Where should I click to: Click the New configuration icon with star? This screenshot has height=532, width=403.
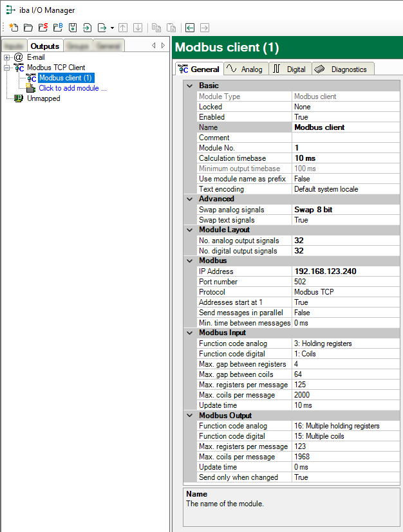click(x=14, y=28)
